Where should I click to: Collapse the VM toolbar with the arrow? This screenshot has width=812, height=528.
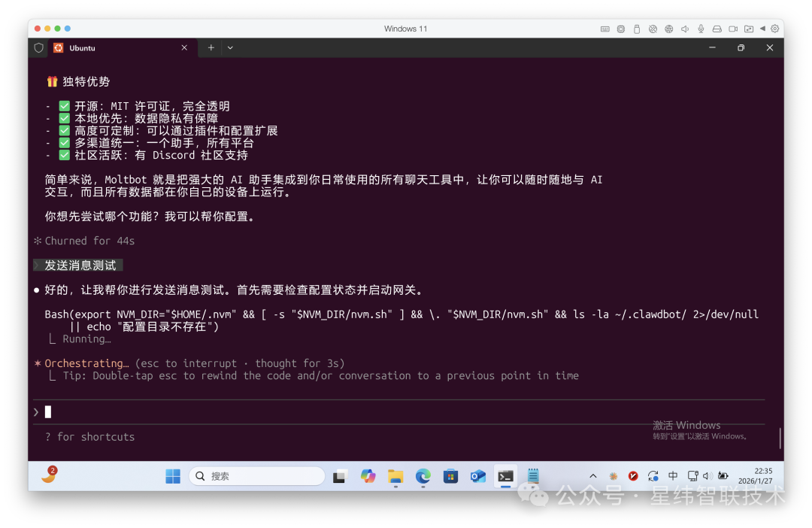(x=762, y=29)
